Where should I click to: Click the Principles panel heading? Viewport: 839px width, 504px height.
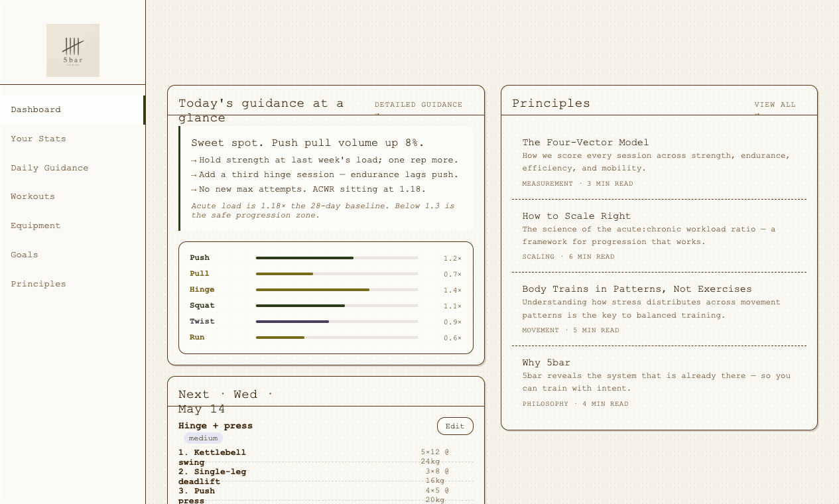click(551, 103)
